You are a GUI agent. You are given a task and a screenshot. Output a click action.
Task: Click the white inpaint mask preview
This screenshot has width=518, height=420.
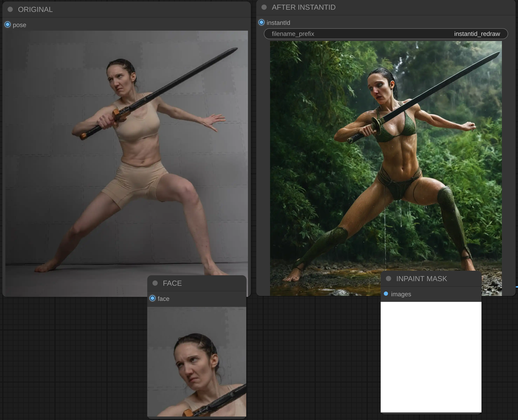[x=431, y=357]
